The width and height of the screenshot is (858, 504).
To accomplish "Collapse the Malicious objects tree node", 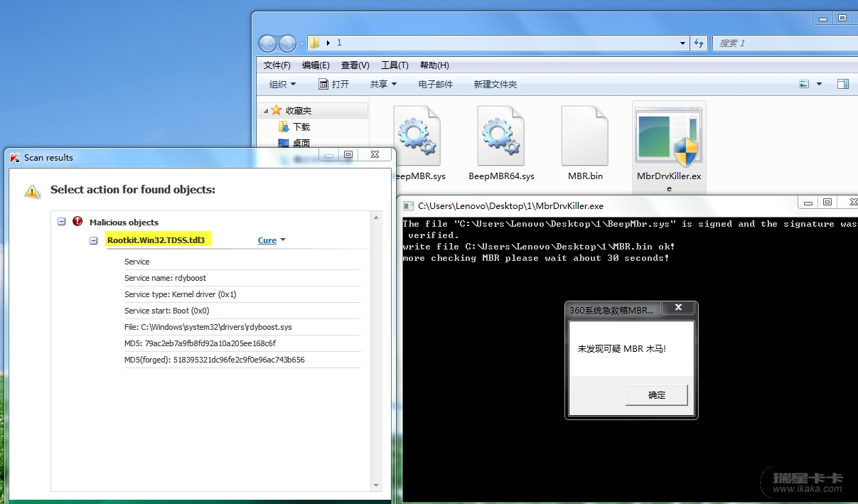I will pos(61,222).
